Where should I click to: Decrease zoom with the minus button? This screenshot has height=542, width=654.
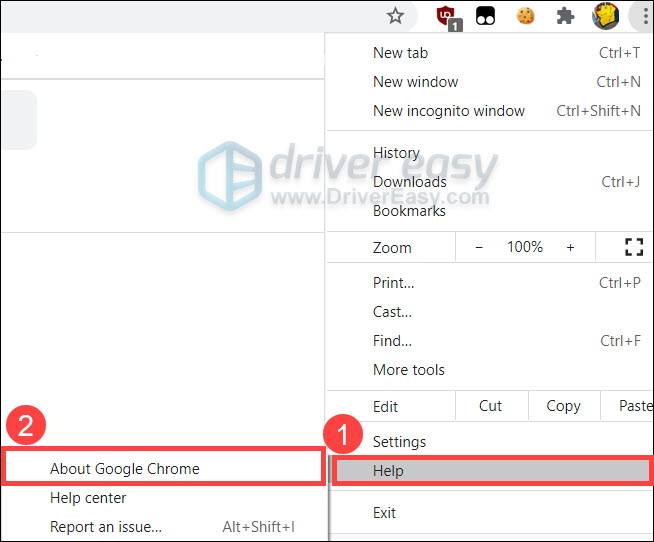click(x=479, y=247)
